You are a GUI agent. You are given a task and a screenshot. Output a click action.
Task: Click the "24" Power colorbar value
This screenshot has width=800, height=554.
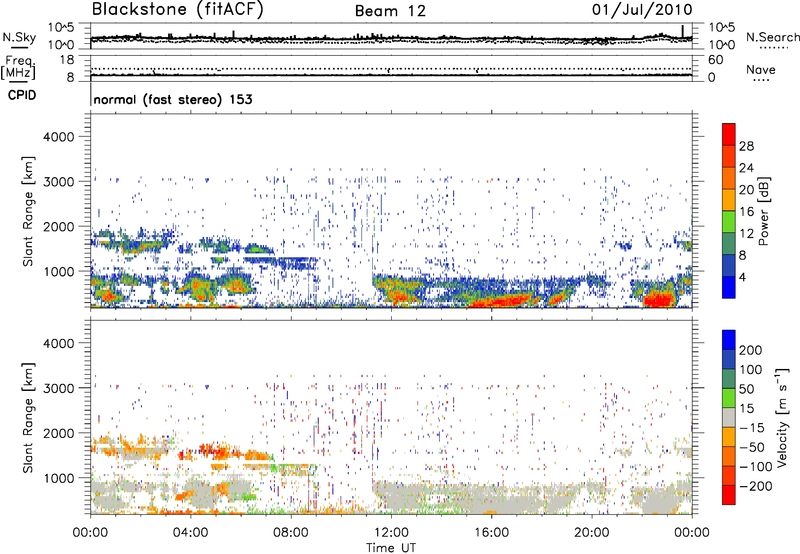(x=746, y=168)
